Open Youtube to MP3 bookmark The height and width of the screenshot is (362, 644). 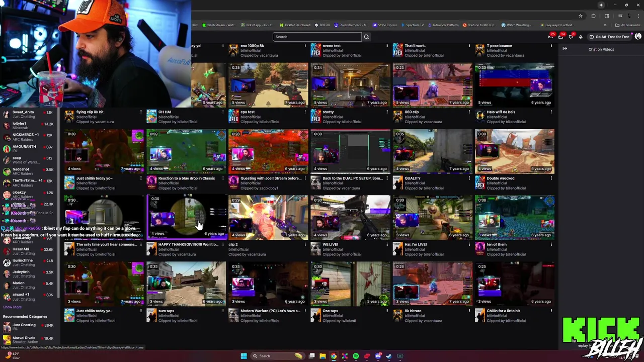point(479,25)
